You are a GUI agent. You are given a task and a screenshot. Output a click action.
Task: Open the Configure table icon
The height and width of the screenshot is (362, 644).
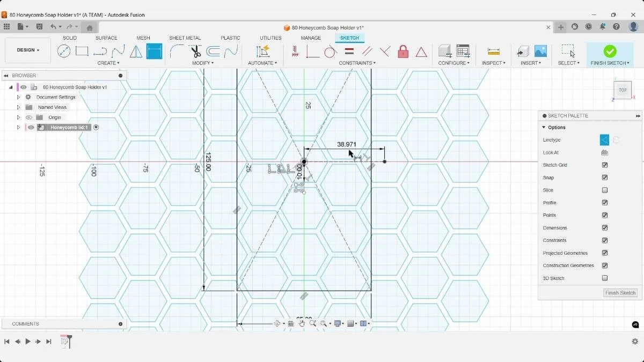(x=463, y=51)
